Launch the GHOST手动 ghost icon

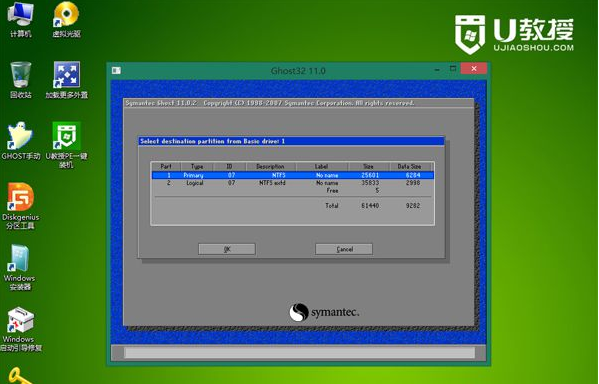click(21, 141)
